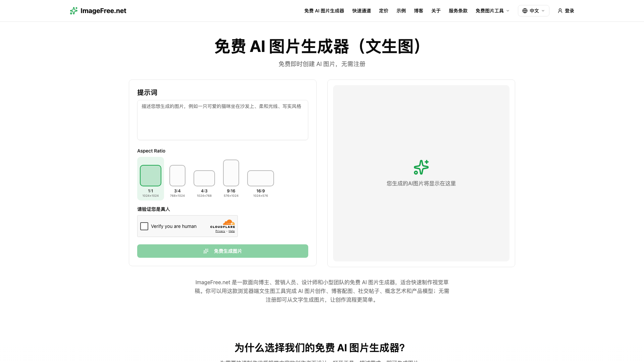Open 免费 AI 图片生成器 nav item

[x=324, y=11]
